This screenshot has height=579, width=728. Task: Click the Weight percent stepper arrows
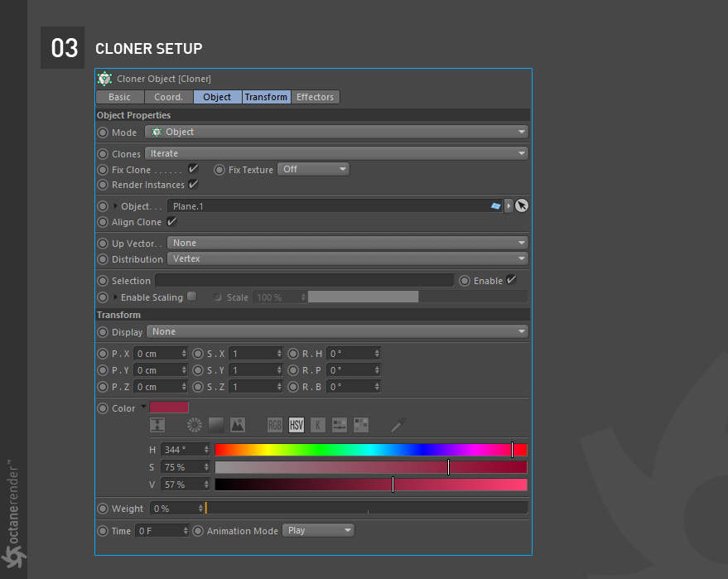(200, 509)
